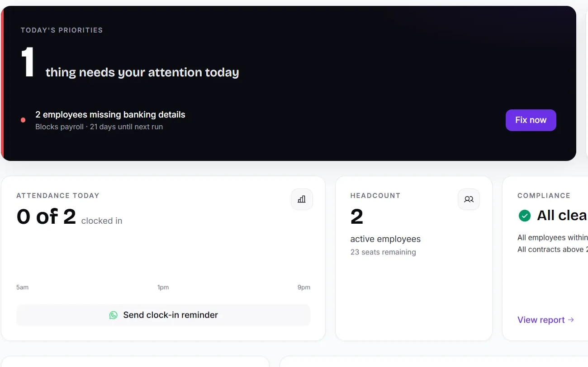
Task: Click the arrow next to View report
Action: tap(571, 320)
